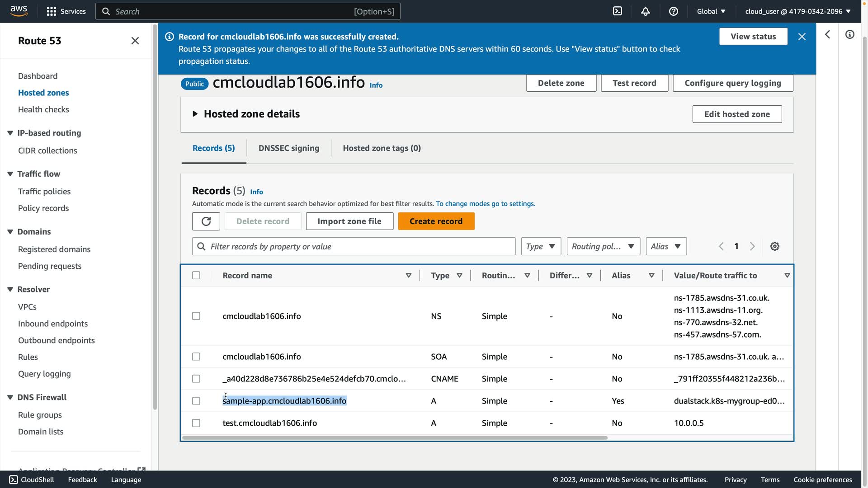The image size is (868, 488).
Task: Open the Alias filter dropdown
Action: coord(666,246)
